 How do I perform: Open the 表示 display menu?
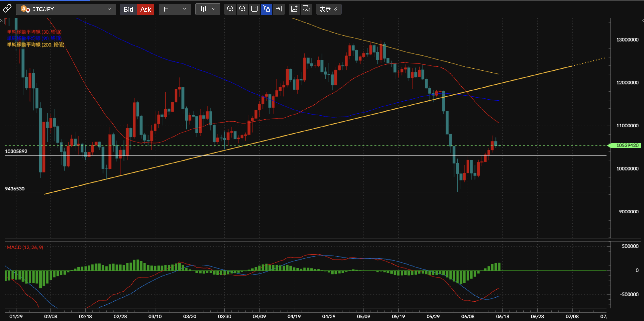(x=328, y=9)
